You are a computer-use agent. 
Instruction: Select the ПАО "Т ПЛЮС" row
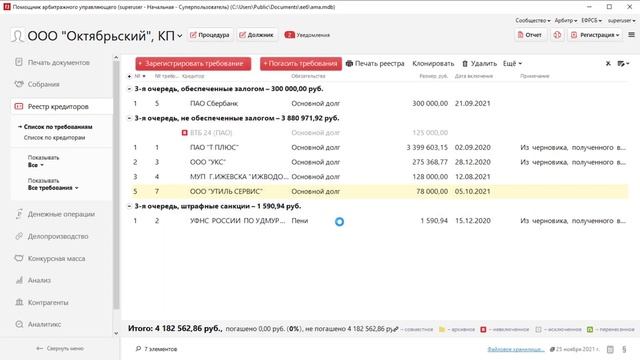pos(378,147)
